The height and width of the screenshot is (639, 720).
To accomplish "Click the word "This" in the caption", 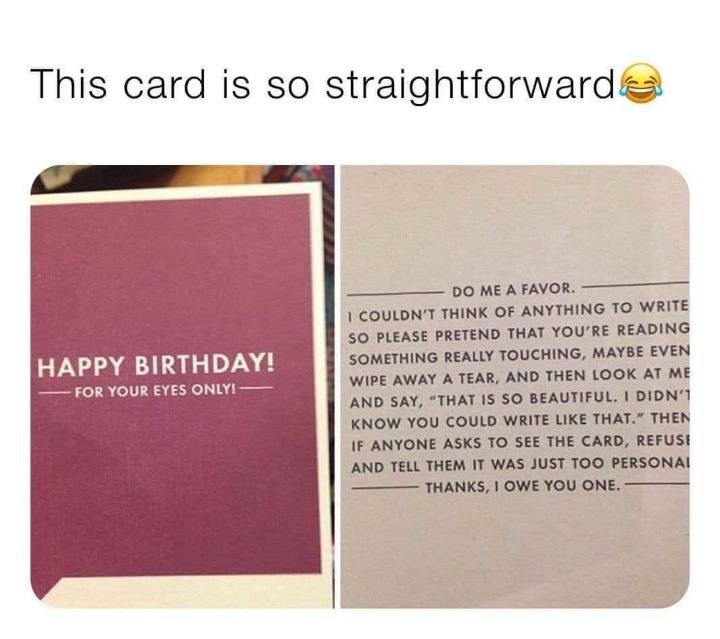I will (x=68, y=83).
